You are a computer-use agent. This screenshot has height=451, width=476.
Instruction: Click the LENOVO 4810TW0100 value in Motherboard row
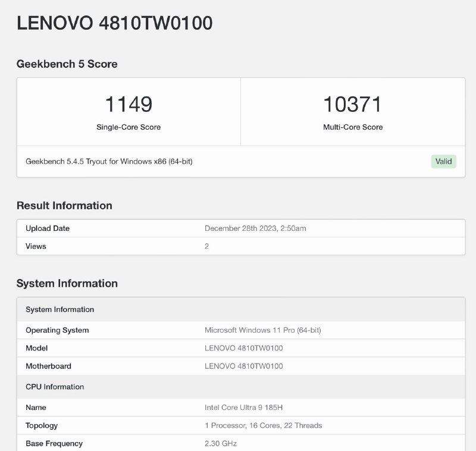tap(244, 366)
